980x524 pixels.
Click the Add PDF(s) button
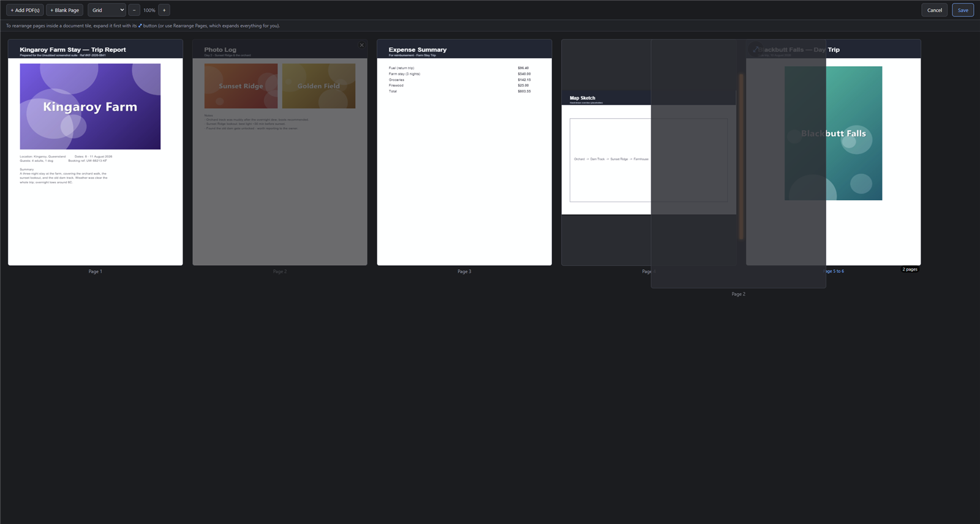click(x=25, y=10)
